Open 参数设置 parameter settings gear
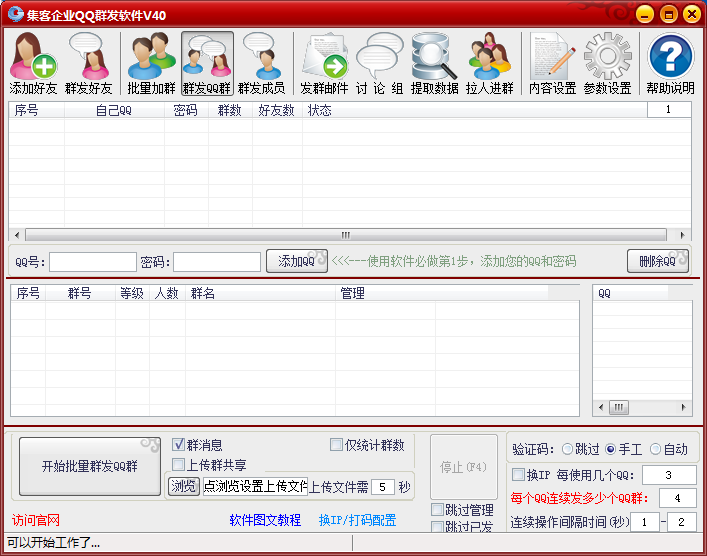The height and width of the screenshot is (556, 707). coord(607,63)
